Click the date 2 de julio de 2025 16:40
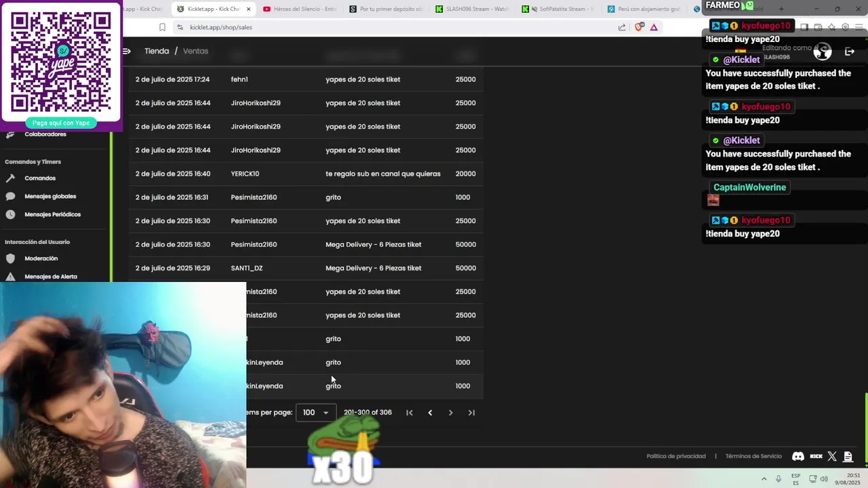This screenshot has width=868, height=488. point(173,174)
